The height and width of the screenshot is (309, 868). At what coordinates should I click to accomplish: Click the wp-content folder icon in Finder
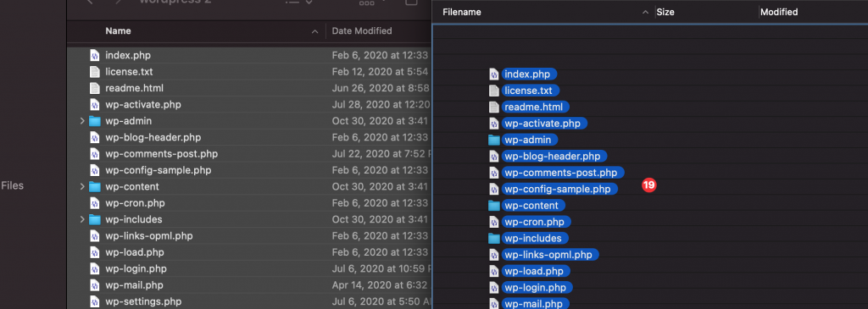[95, 187]
